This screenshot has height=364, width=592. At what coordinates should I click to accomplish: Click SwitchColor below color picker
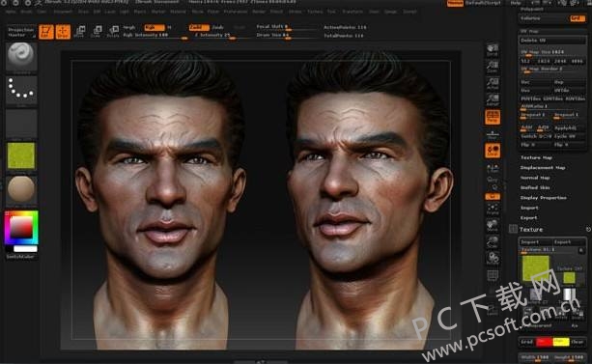coord(20,257)
